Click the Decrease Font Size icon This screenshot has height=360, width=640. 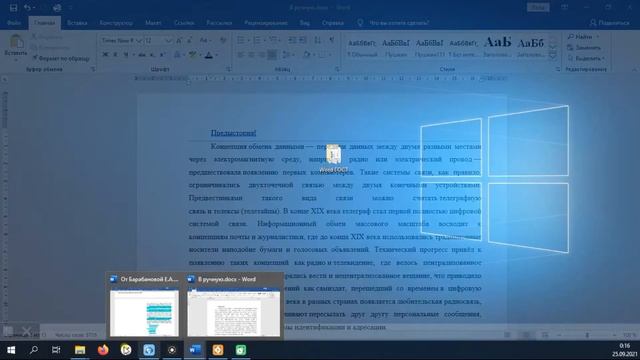[190, 40]
